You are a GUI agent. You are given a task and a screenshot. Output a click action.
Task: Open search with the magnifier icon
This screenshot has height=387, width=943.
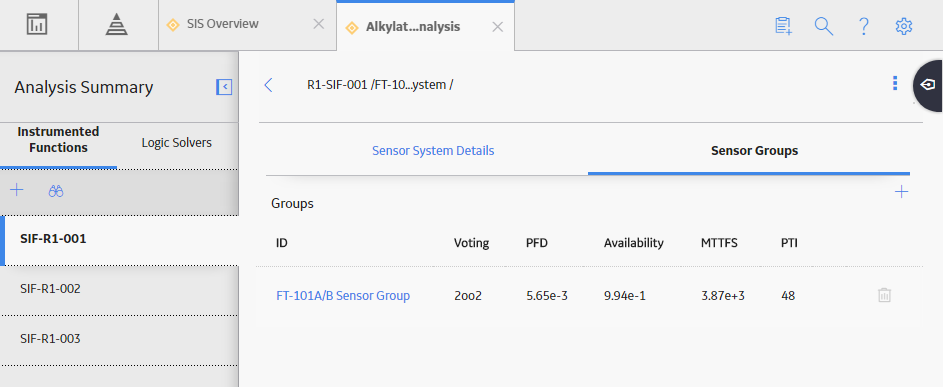point(823,26)
